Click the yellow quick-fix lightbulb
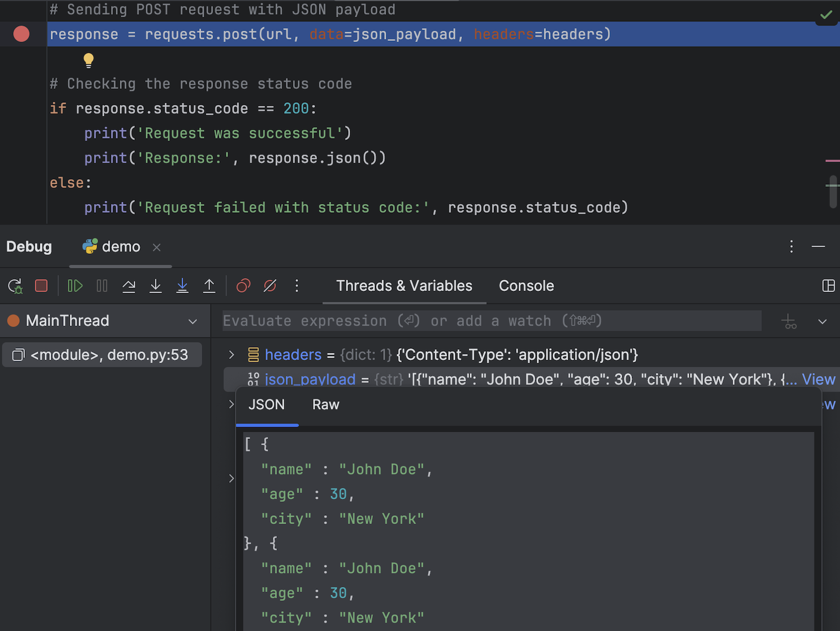 [89, 60]
